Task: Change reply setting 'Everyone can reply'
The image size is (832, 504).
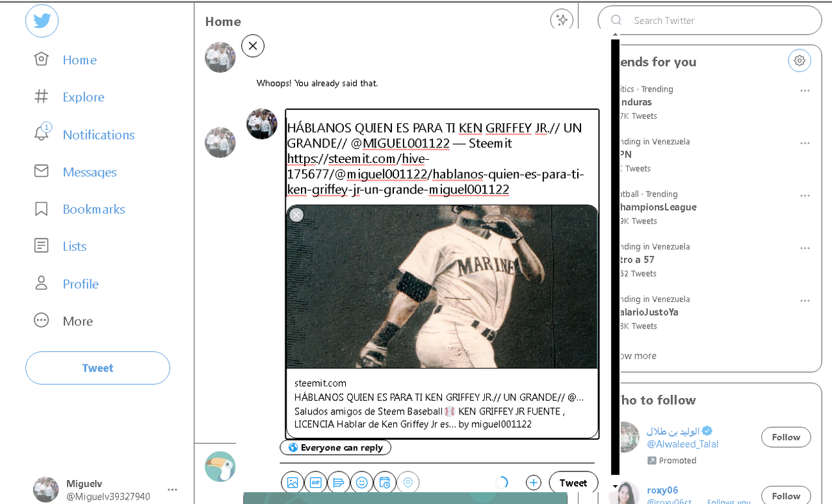Action: click(x=335, y=447)
